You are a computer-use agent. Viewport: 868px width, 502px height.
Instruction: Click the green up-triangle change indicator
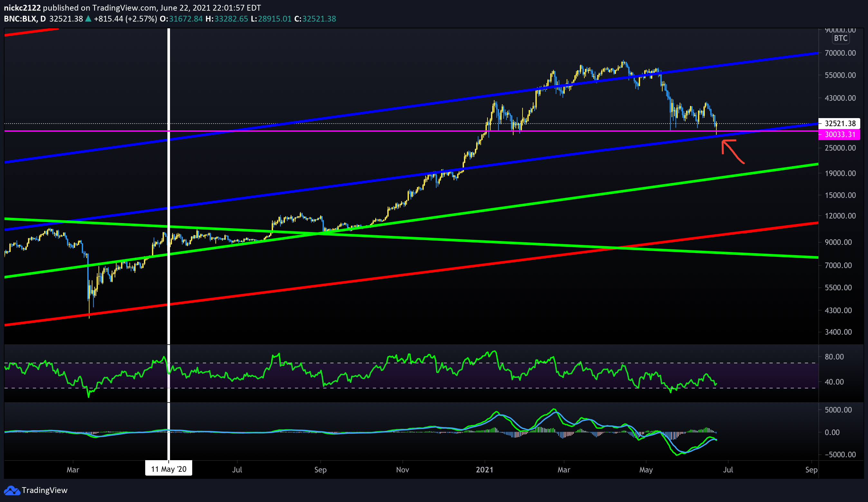click(88, 19)
